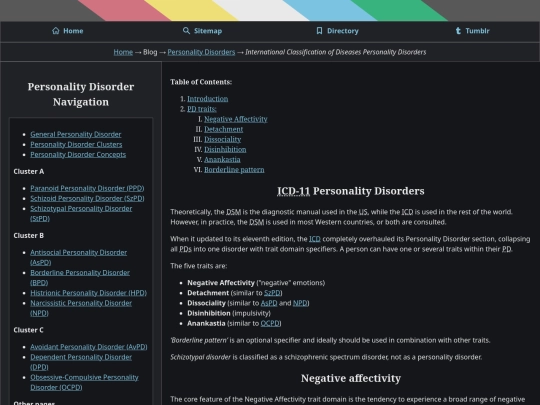The width and height of the screenshot is (540, 405).
Task: Open the Tumblr nav label
Action: click(477, 31)
